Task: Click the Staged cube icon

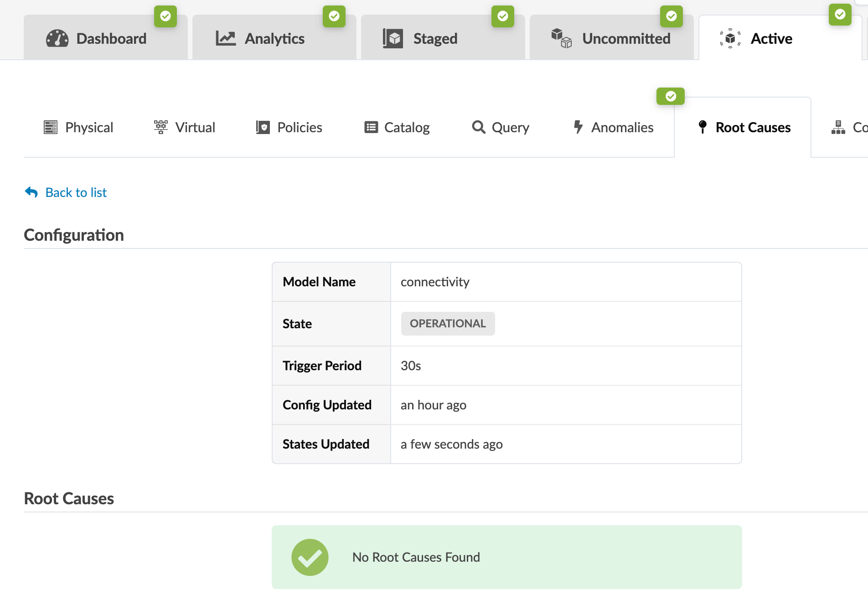Action: tap(393, 39)
